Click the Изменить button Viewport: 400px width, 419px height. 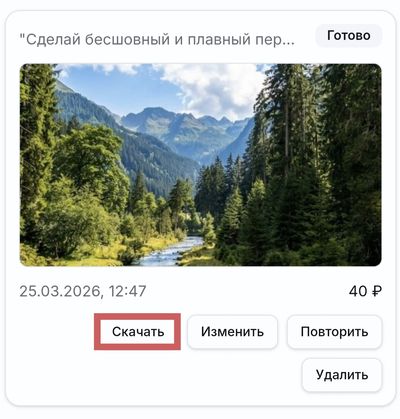(232, 332)
